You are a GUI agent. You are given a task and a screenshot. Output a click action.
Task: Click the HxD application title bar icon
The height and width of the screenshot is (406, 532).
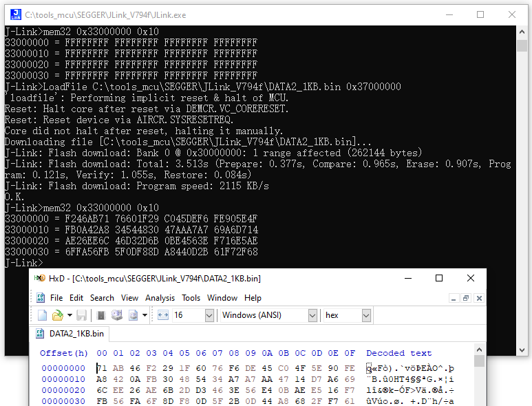point(40,278)
